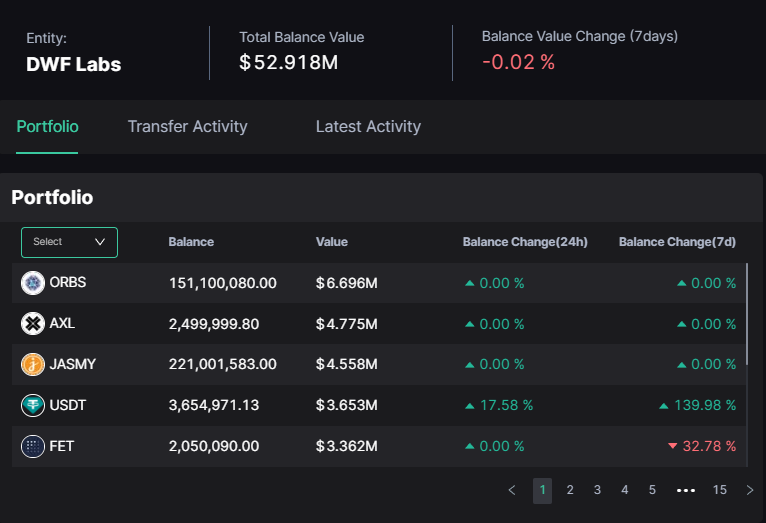Click the ORBS token name
The image size is (766, 523).
(x=68, y=282)
